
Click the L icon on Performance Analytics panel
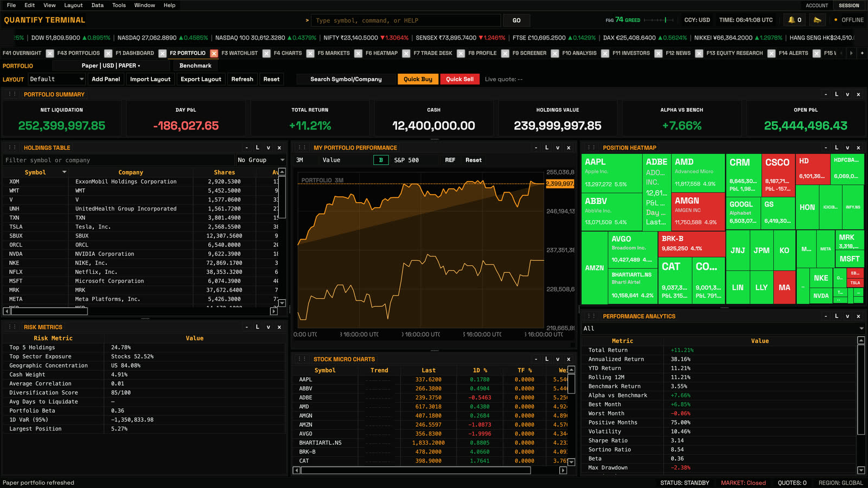837,316
